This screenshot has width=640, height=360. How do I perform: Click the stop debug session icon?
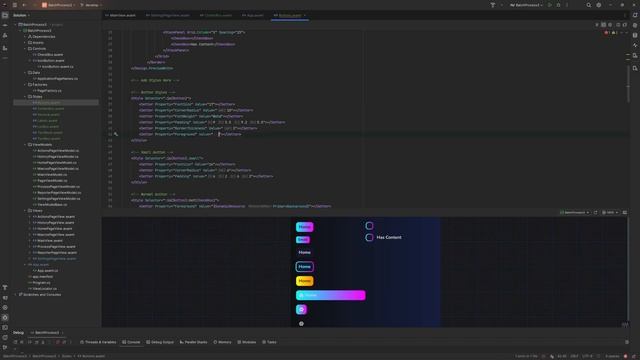58,342
